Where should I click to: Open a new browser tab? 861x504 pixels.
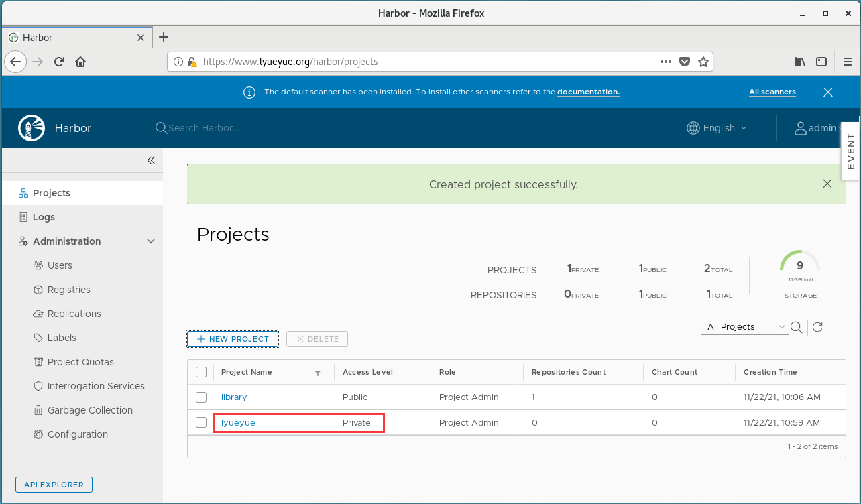[163, 37]
